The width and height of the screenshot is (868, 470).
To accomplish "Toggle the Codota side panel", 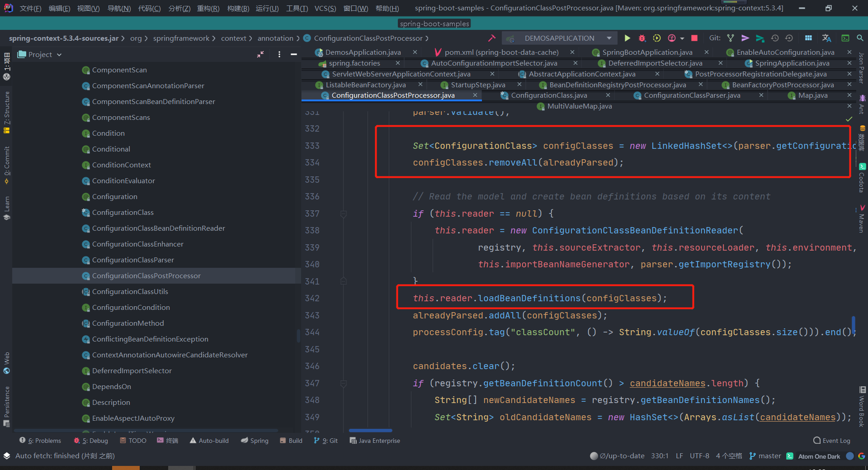I will pos(862,178).
